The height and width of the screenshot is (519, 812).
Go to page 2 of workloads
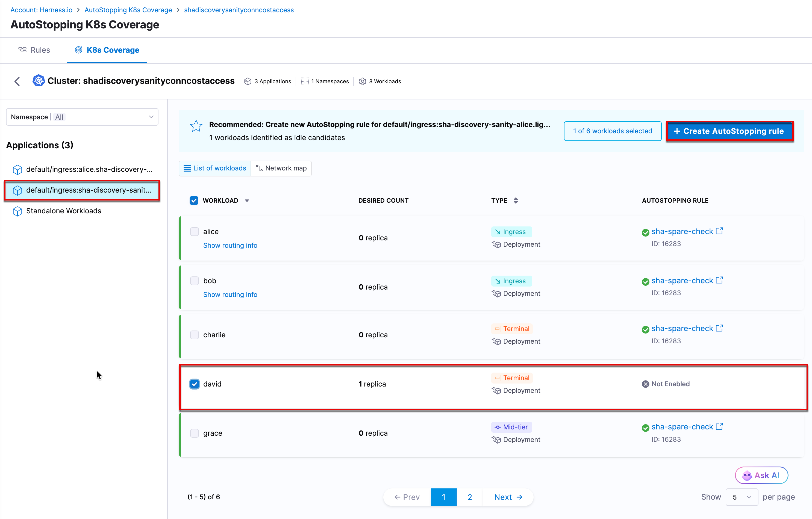click(470, 497)
